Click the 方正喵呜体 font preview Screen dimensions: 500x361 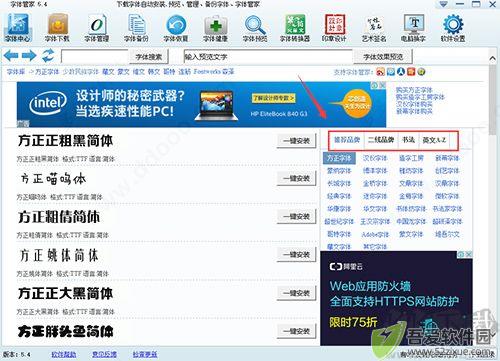53,179
